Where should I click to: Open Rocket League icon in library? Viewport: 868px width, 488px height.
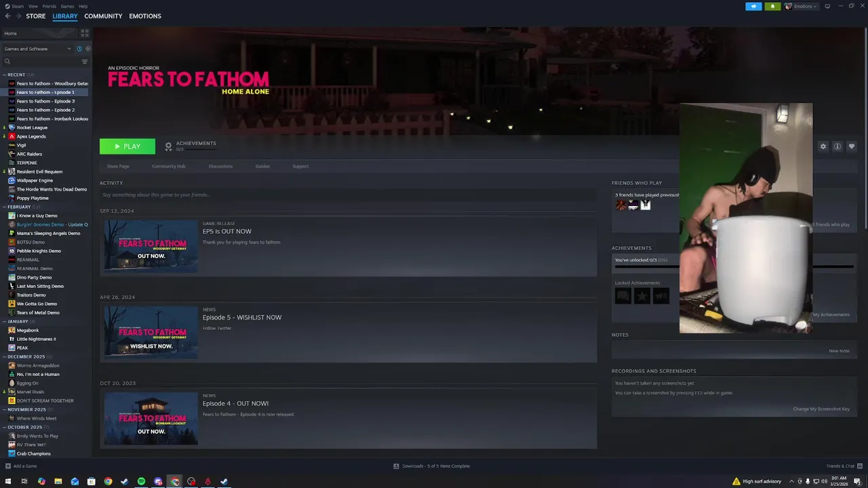tap(12, 127)
